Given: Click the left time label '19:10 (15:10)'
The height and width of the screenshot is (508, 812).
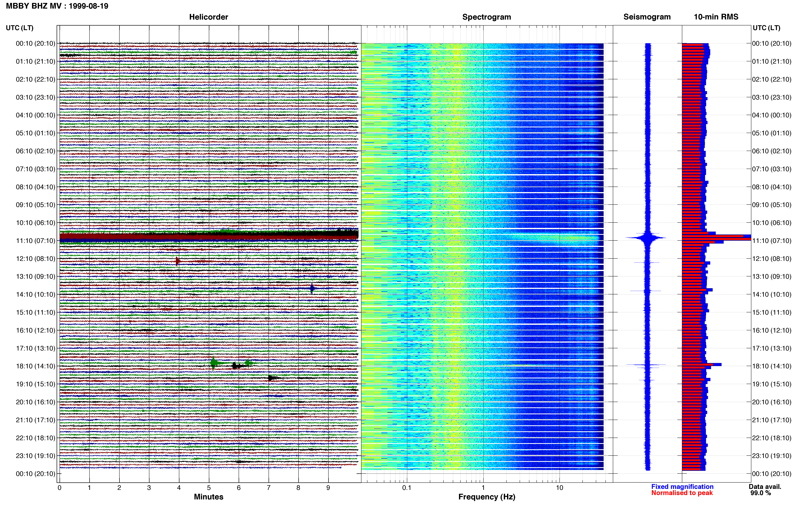Looking at the screenshot, I should coord(36,384).
